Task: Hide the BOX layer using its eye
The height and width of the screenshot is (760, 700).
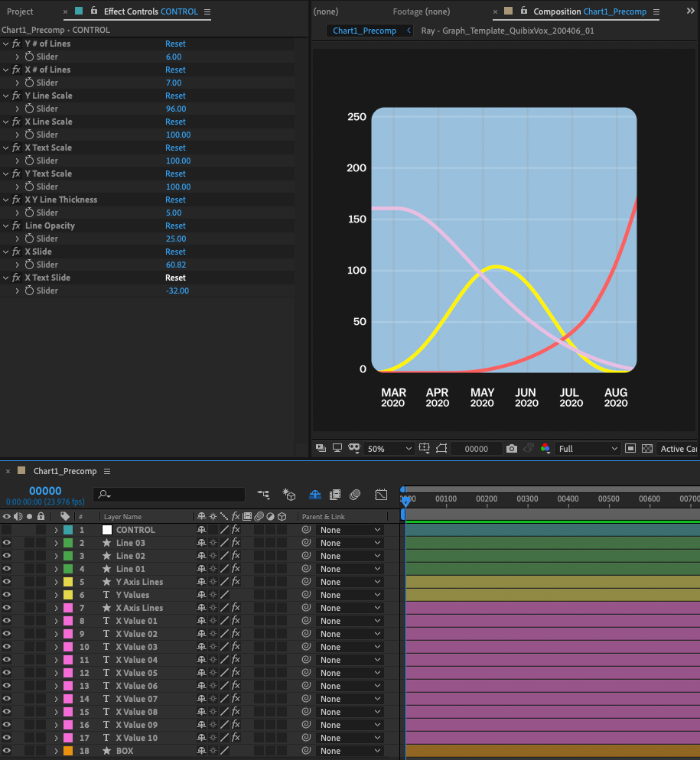Action: [x=7, y=751]
